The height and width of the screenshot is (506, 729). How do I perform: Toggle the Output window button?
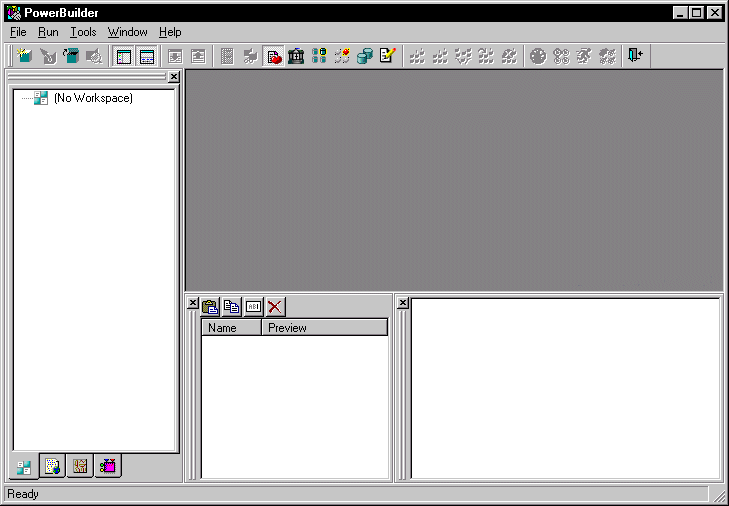click(x=147, y=56)
